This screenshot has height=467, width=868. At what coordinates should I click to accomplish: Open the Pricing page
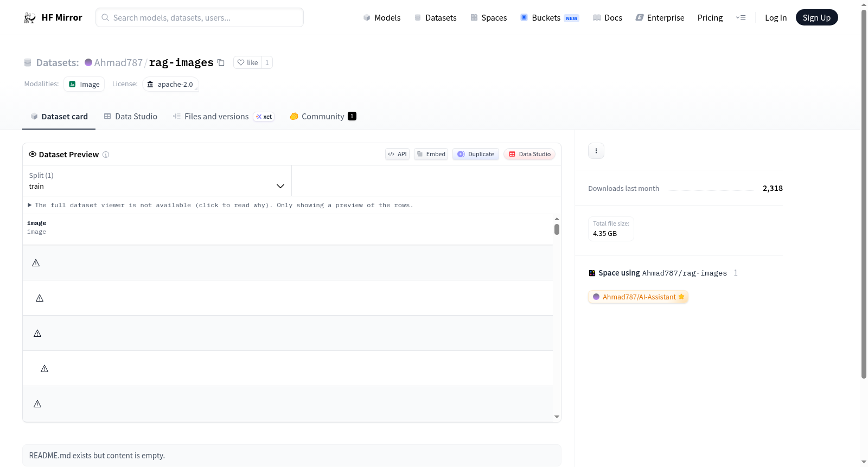(710, 18)
